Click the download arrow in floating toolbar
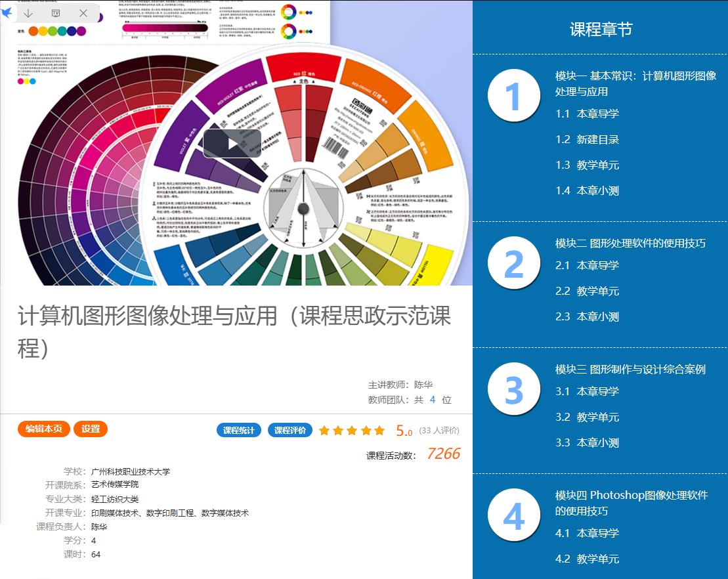Screen dimensions: 728x579 [x=28, y=13]
